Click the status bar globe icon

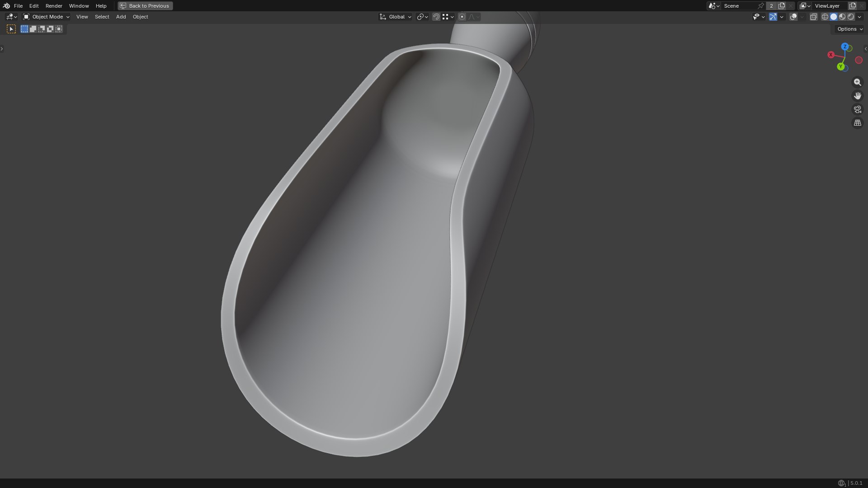coord(841,483)
